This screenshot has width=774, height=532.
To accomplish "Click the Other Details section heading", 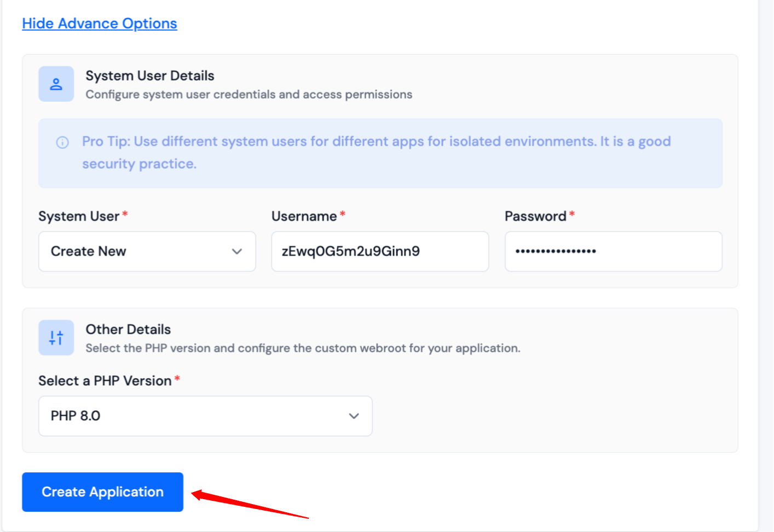I will [x=128, y=329].
